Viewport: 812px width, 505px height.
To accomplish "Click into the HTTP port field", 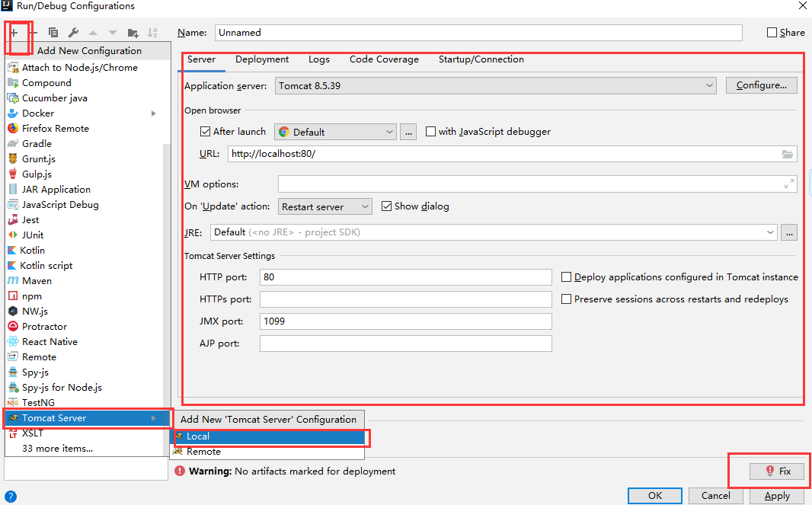I will pyautogui.click(x=406, y=277).
